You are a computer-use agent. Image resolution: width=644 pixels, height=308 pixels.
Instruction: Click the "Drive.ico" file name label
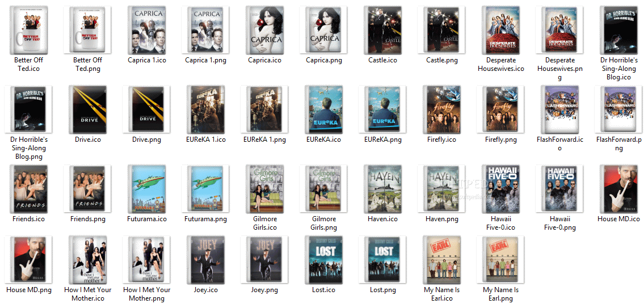point(87,140)
